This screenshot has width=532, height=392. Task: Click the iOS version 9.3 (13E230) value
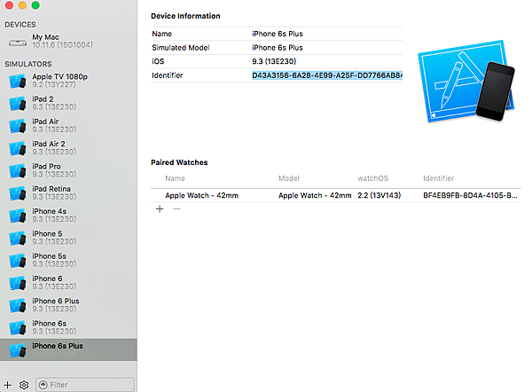click(x=274, y=61)
